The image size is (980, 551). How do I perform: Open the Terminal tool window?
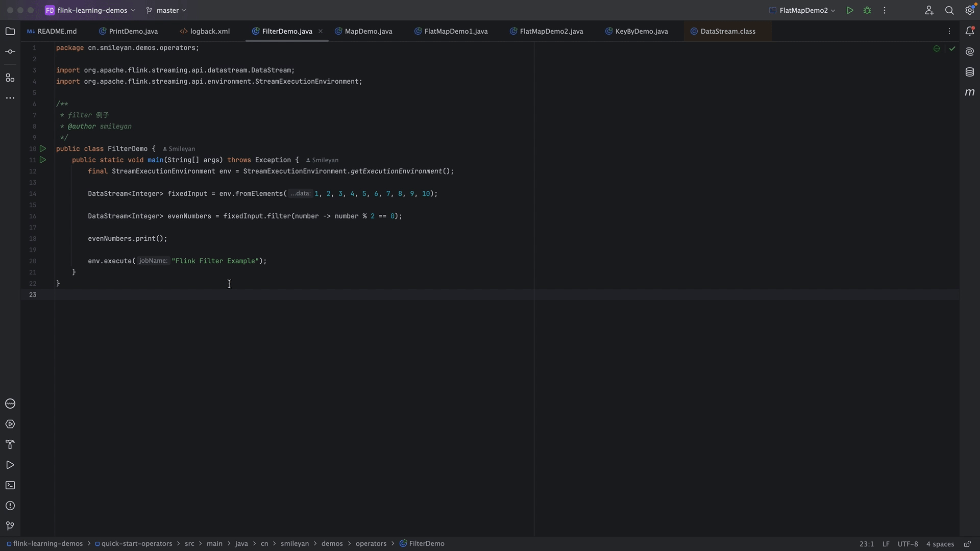[x=10, y=485]
